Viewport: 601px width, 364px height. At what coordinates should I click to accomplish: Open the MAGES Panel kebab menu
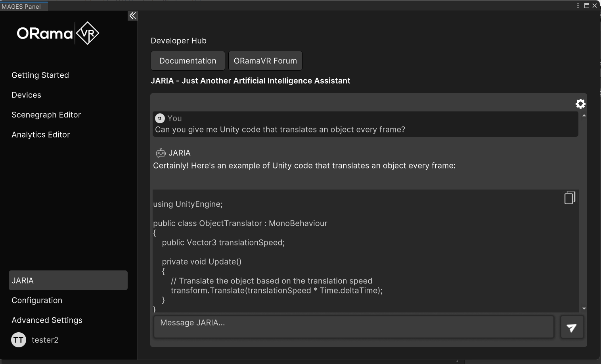click(x=578, y=6)
